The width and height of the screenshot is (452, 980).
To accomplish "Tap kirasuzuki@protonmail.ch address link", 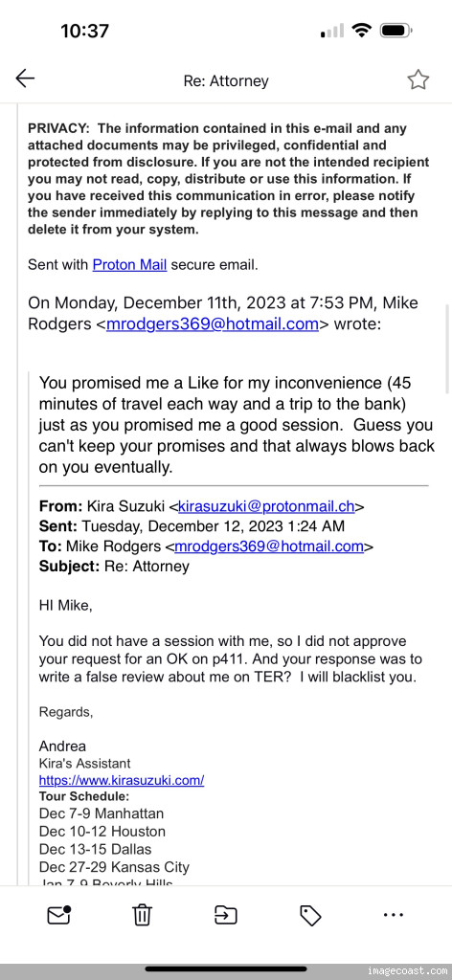I will 266,506.
